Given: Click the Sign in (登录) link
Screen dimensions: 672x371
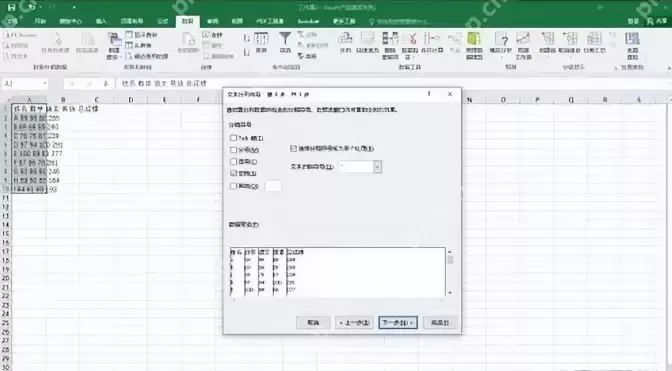Looking at the screenshot, I should 633,21.
